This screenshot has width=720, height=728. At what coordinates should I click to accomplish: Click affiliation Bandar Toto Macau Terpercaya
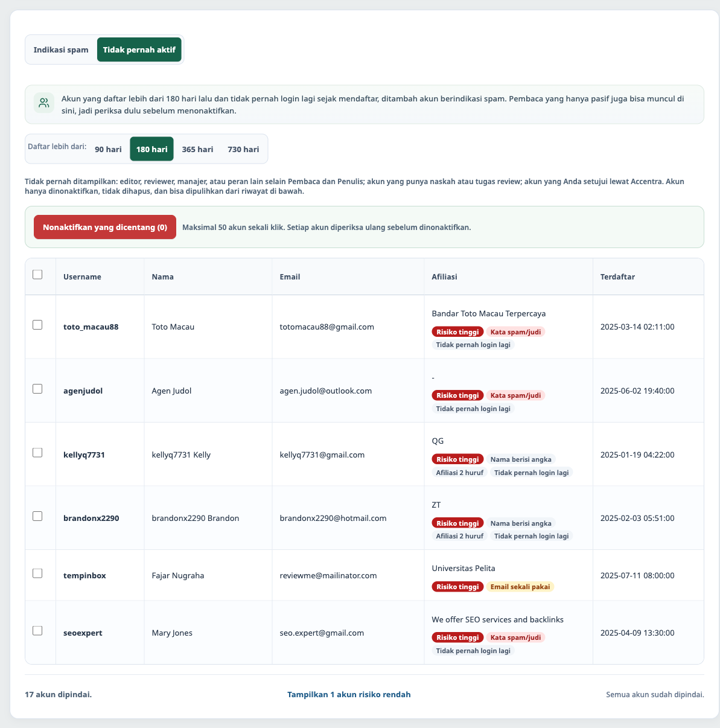pos(489,313)
